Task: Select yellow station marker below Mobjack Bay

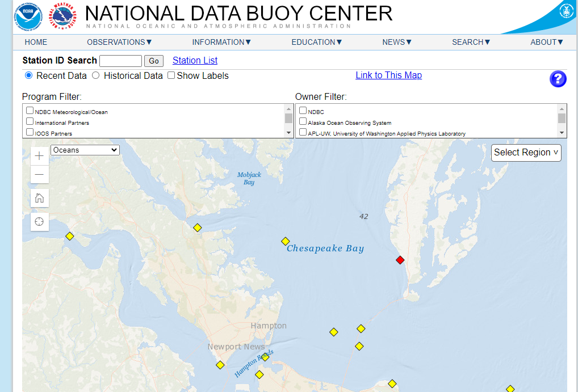Action: (x=197, y=227)
